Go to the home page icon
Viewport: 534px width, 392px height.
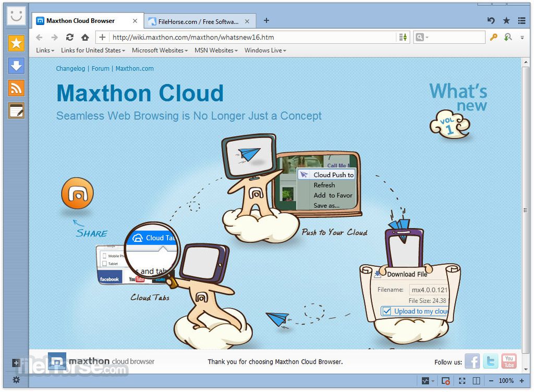point(85,37)
